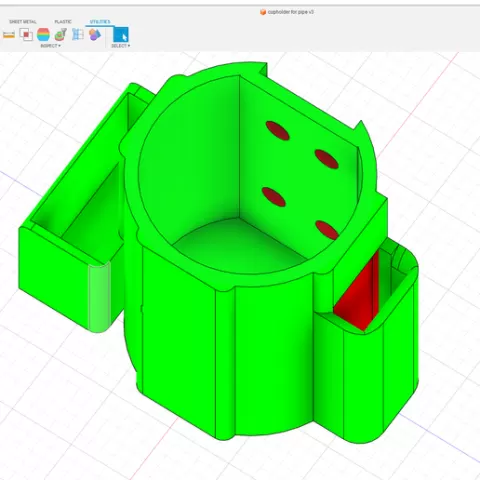This screenshot has height=480, width=480.
Task: Choose the blue grid section analysis icon
Action: 78,34
